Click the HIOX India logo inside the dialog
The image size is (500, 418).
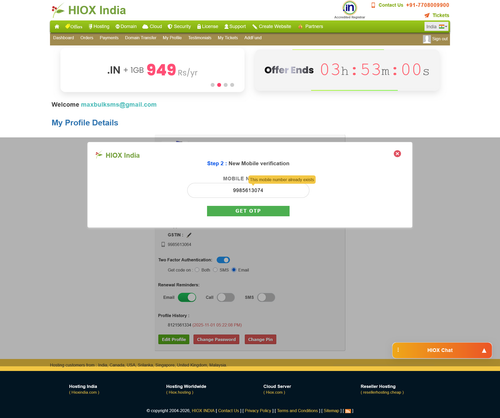118,155
